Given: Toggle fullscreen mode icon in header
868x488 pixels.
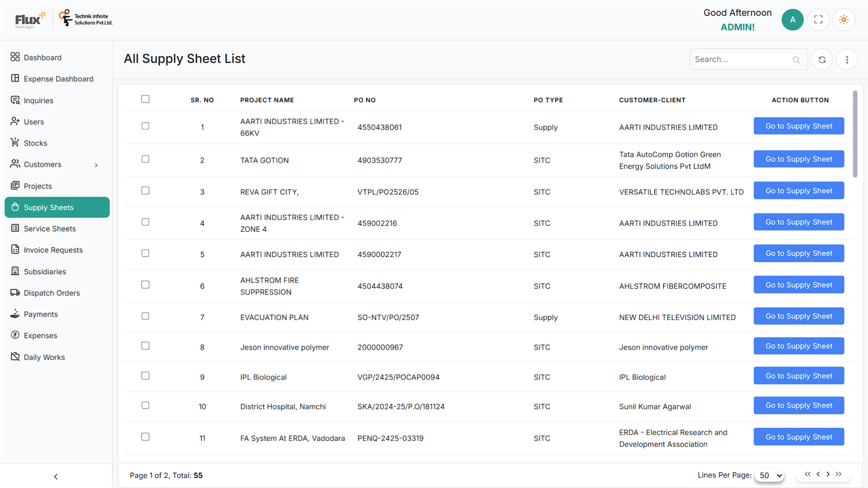Looking at the screenshot, I should 818,19.
